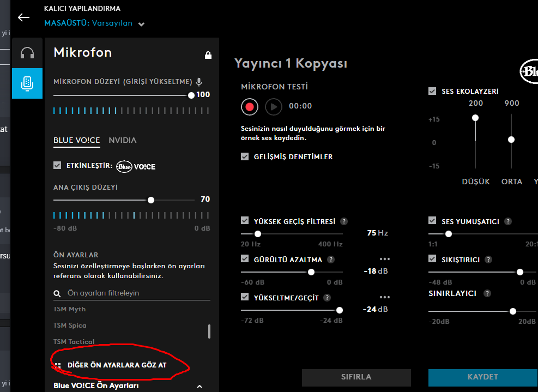Viewport: 538px width, 392px height.
Task: Open help for Sınırlayıcı
Action: [487, 293]
